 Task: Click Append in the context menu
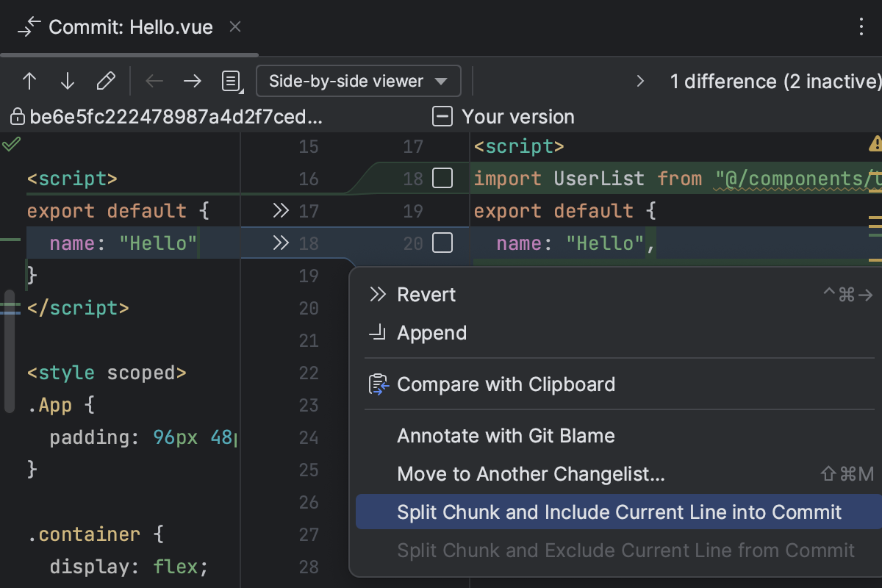click(431, 332)
